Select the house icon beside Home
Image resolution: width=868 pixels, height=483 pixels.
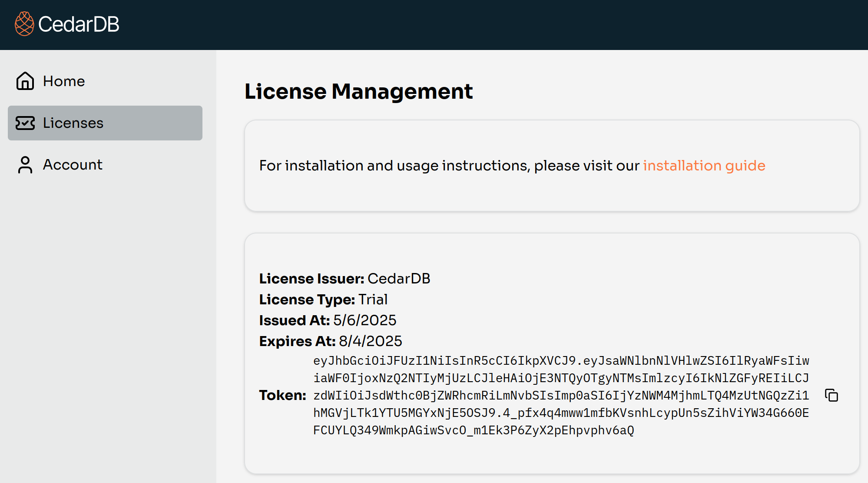[x=25, y=81]
